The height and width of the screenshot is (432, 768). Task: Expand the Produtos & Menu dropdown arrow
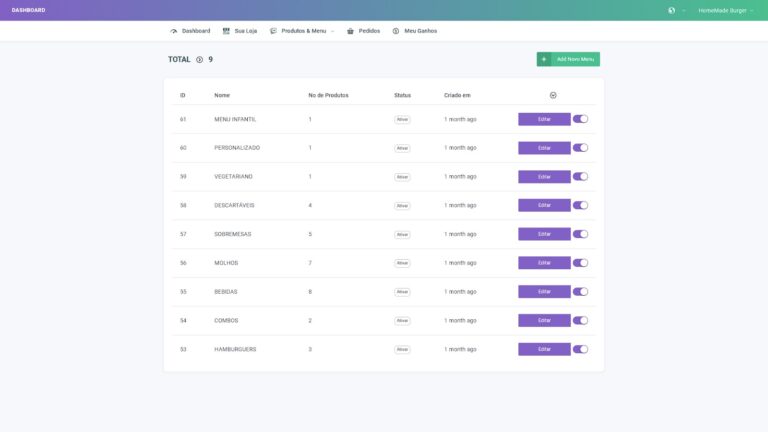(x=332, y=31)
